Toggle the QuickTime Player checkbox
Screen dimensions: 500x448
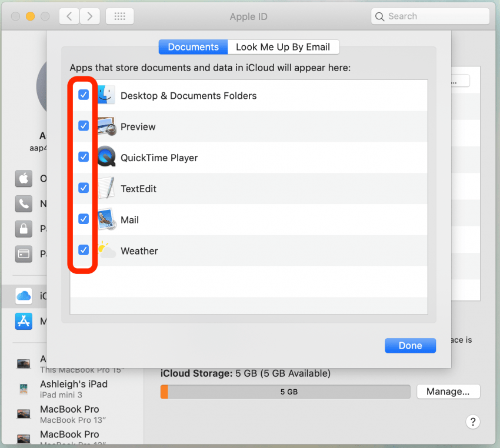pos(84,157)
